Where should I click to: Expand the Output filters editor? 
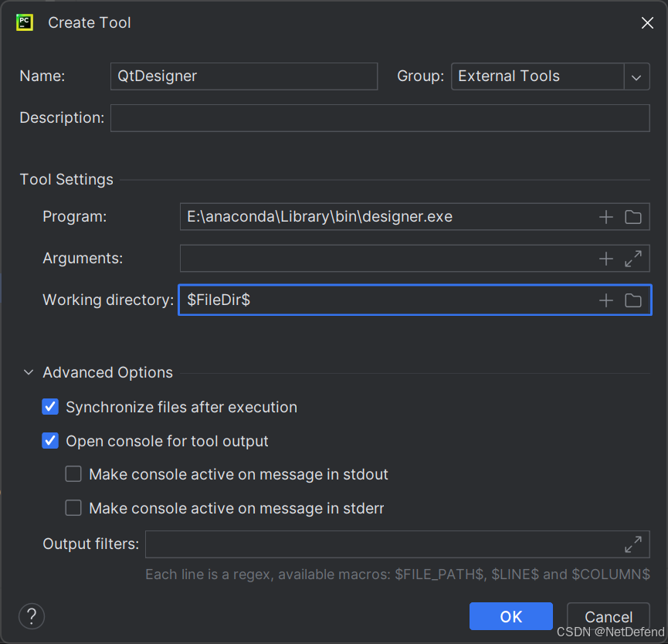[633, 544]
